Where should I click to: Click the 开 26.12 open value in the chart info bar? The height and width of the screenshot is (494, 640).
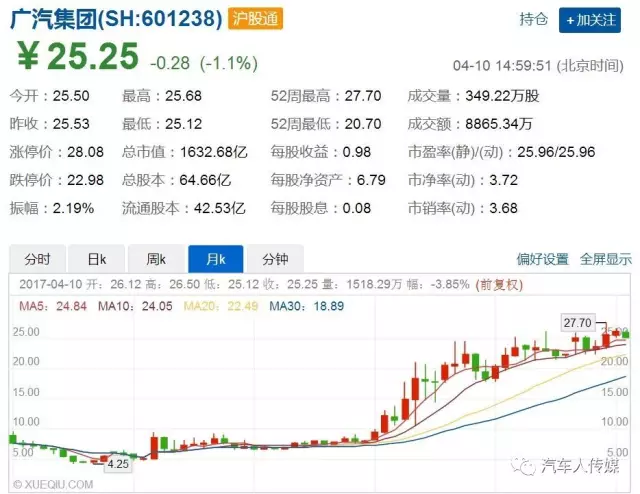point(114,284)
